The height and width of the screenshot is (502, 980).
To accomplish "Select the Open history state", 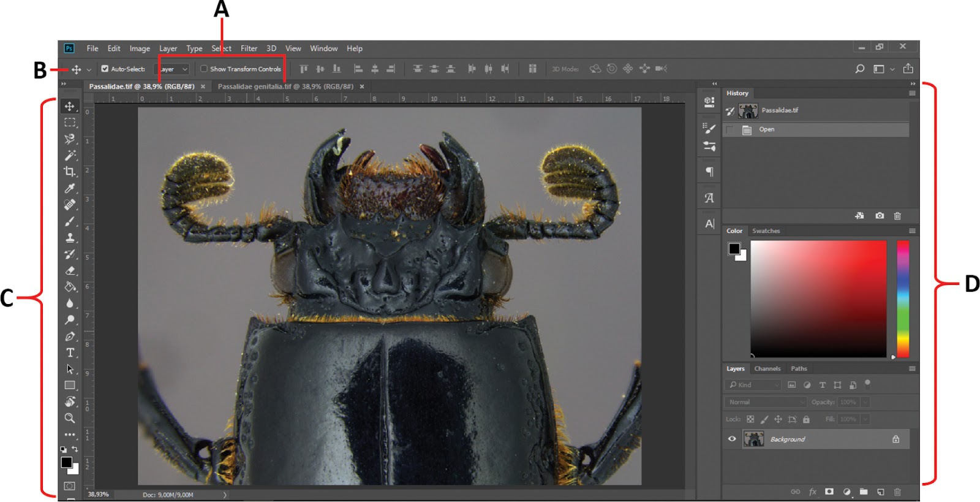I will click(x=816, y=129).
